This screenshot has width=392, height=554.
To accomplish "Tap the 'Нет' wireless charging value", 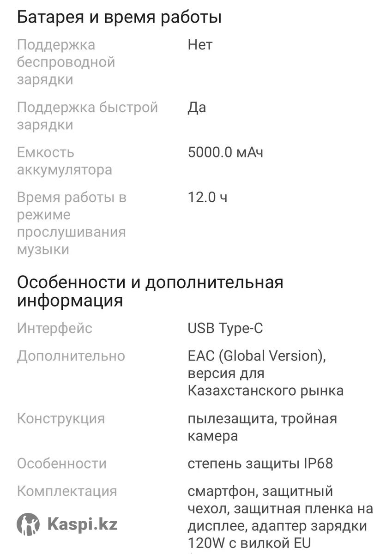I will [200, 45].
